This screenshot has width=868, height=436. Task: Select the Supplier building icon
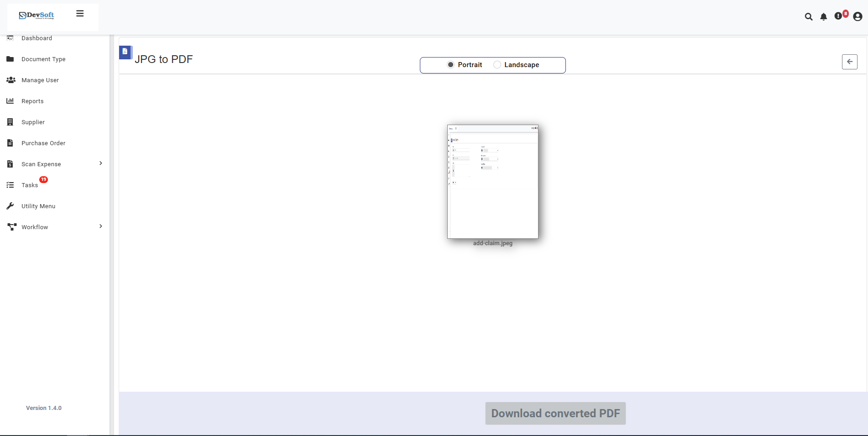click(x=10, y=122)
